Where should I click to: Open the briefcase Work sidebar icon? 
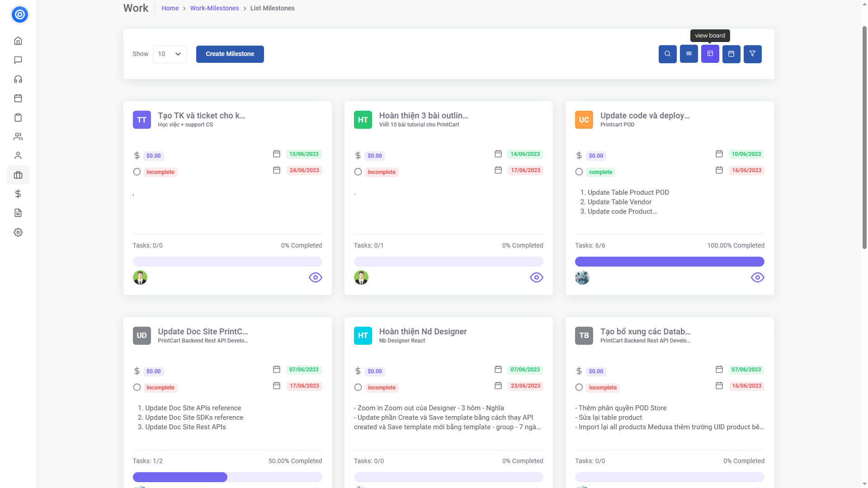(x=18, y=175)
